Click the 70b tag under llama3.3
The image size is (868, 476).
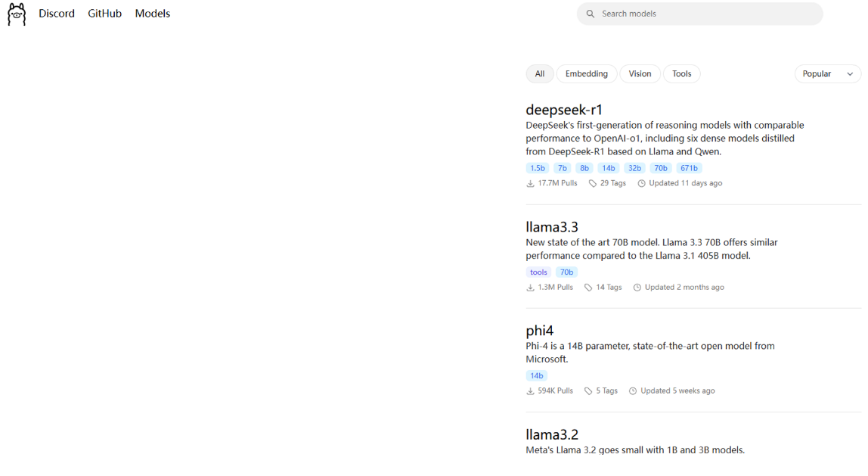[x=567, y=272]
